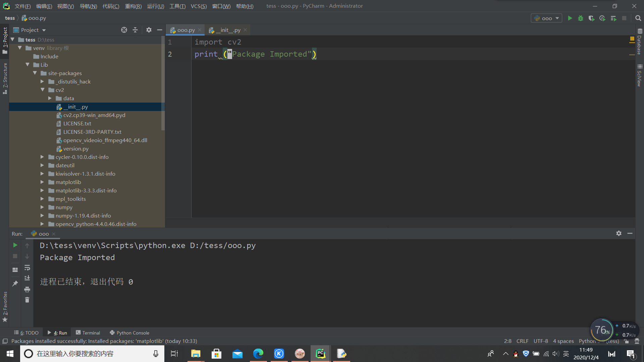Run with Coverage using the shield icon
Image resolution: width=644 pixels, height=362 pixels.
click(591, 18)
